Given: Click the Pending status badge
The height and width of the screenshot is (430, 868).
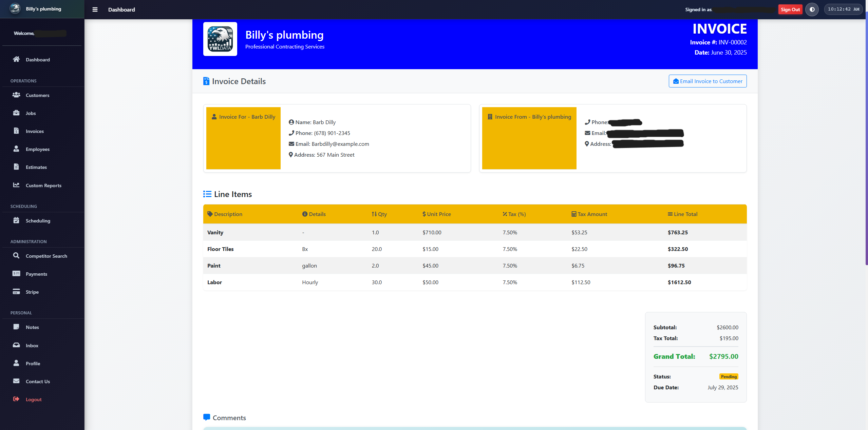Looking at the screenshot, I should click(x=729, y=377).
